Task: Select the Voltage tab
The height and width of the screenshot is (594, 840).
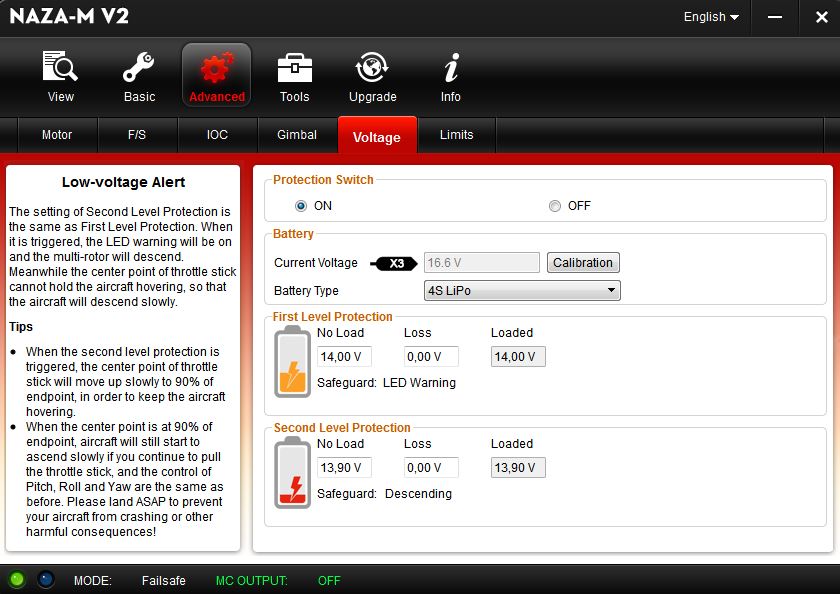Action: [377, 136]
